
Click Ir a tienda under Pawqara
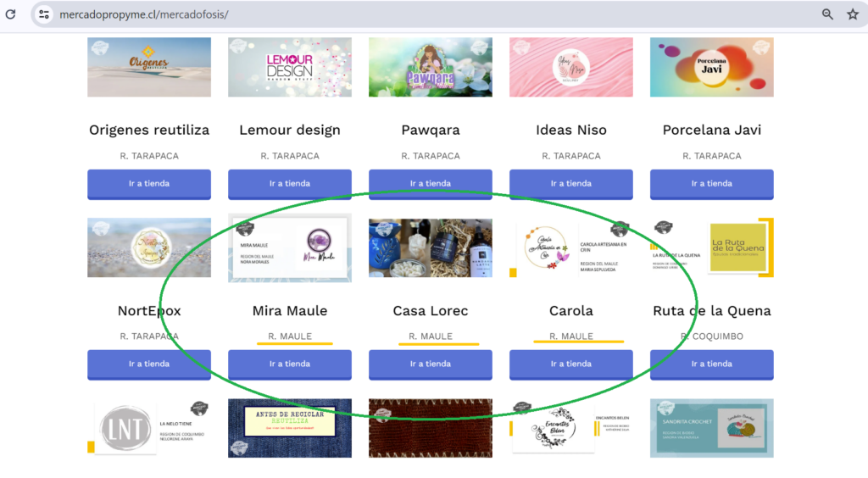(x=430, y=184)
